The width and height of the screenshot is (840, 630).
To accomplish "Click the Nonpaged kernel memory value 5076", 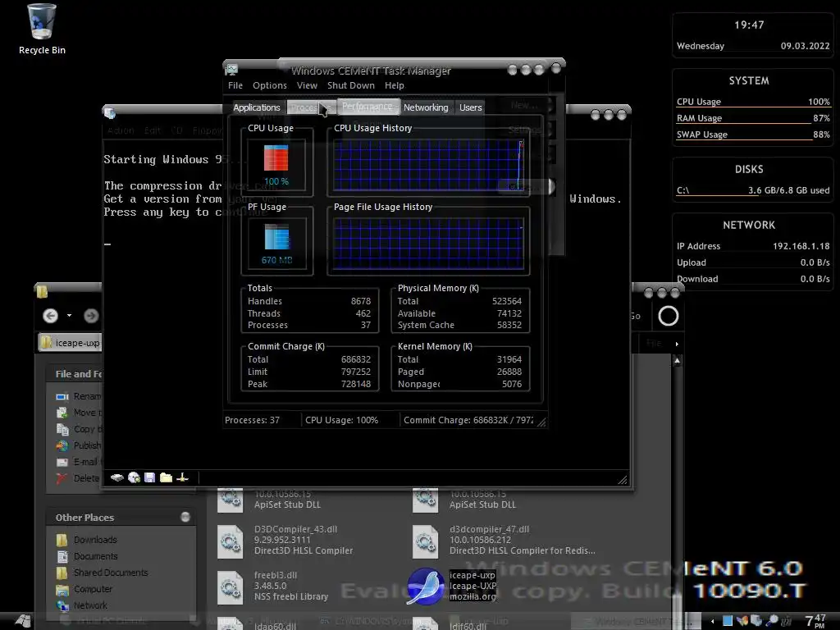I will click(512, 384).
